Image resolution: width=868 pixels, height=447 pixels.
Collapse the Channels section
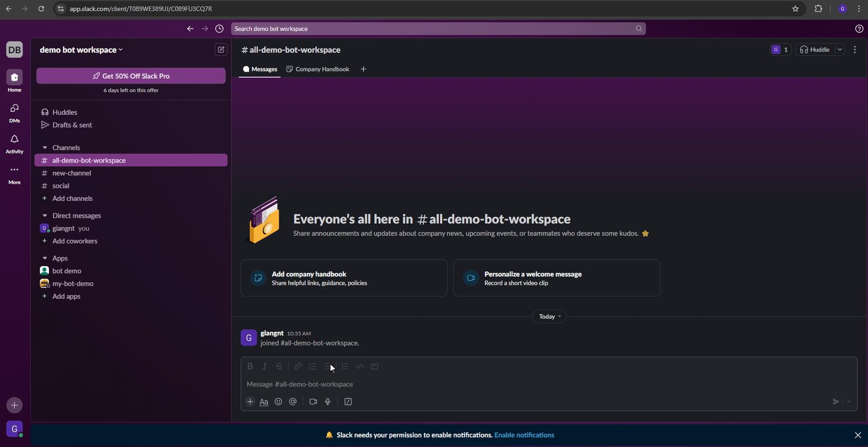coord(45,148)
